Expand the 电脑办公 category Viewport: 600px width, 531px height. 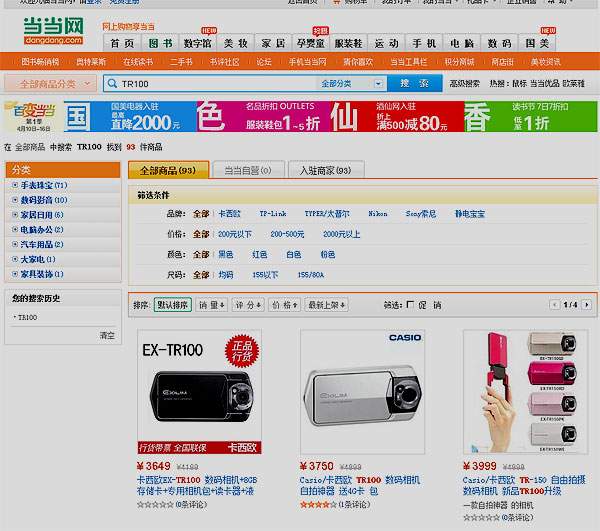15,230
